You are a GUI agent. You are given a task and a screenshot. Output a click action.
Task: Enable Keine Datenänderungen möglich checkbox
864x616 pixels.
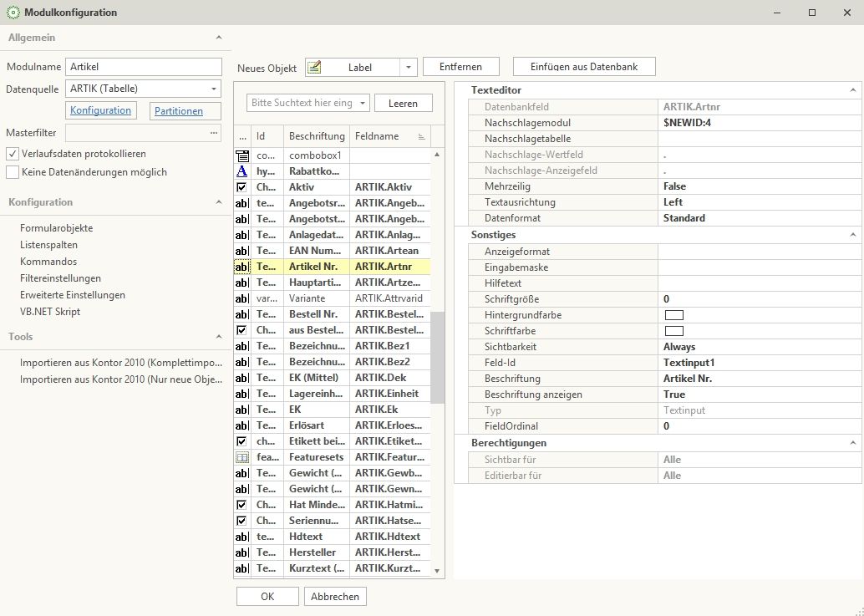(13, 172)
